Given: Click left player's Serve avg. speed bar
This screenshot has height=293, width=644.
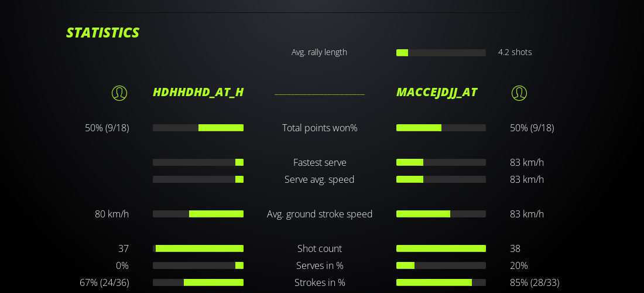Looking at the screenshot, I should coord(198,179).
